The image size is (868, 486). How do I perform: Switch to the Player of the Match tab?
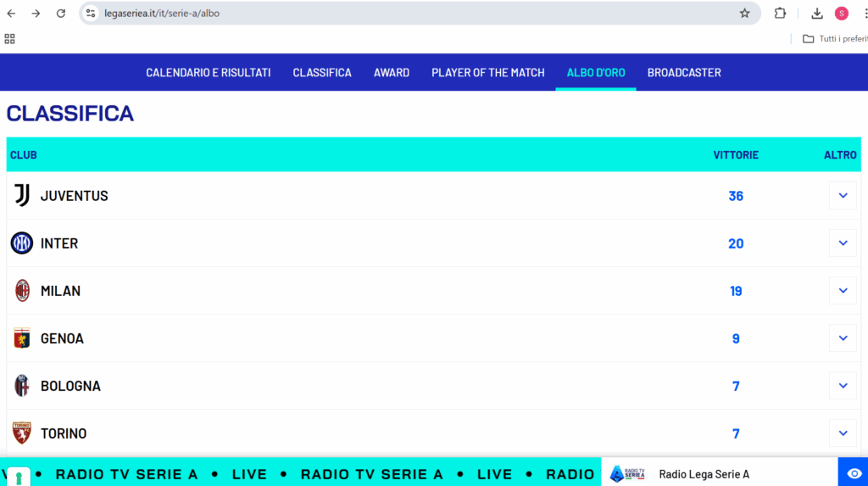click(x=487, y=73)
